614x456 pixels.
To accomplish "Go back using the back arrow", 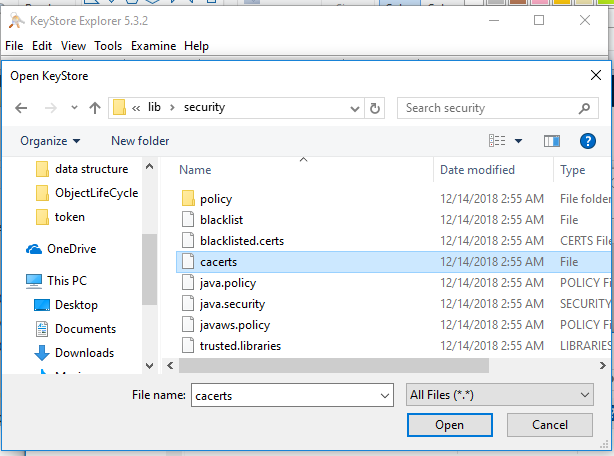I will coord(21,108).
